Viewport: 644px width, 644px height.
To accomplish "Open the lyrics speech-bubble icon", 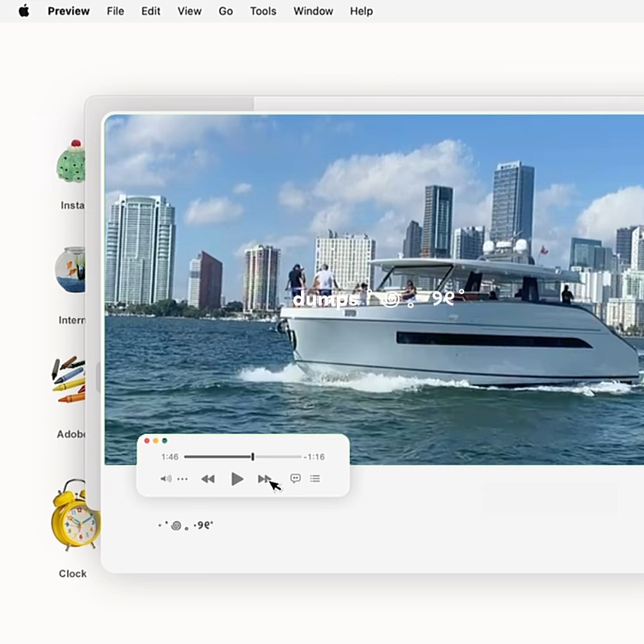I will [x=295, y=478].
